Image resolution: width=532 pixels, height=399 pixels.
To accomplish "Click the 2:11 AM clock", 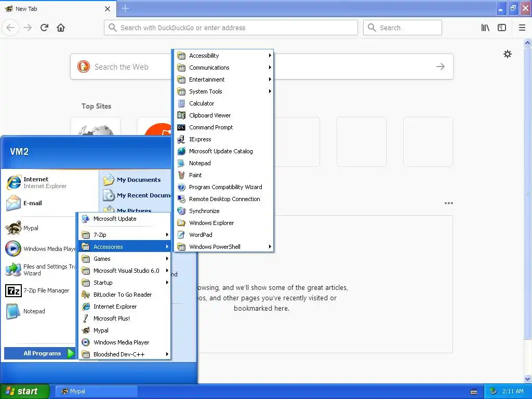I will (x=513, y=391).
